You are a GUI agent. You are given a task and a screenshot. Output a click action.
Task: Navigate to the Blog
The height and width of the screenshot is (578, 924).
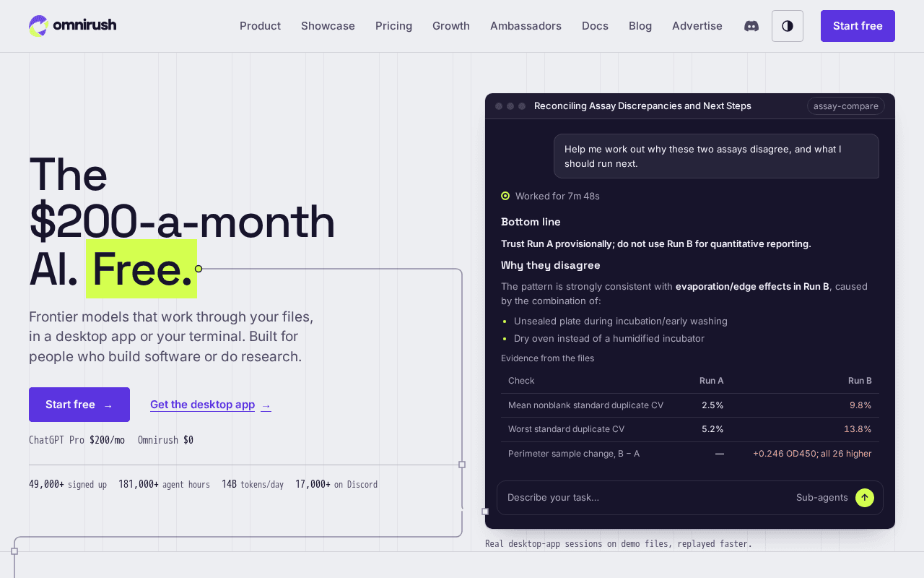click(x=640, y=26)
